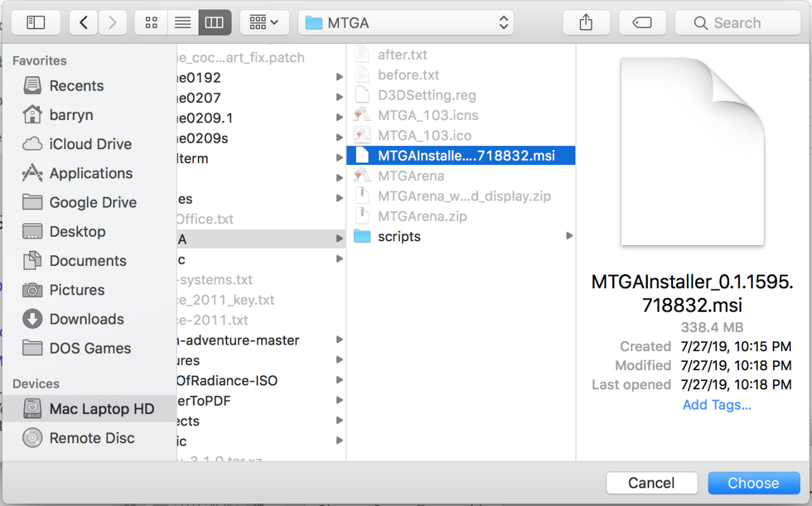Select Remote Disc device
Image resolution: width=812 pixels, height=506 pixels.
[x=89, y=438]
